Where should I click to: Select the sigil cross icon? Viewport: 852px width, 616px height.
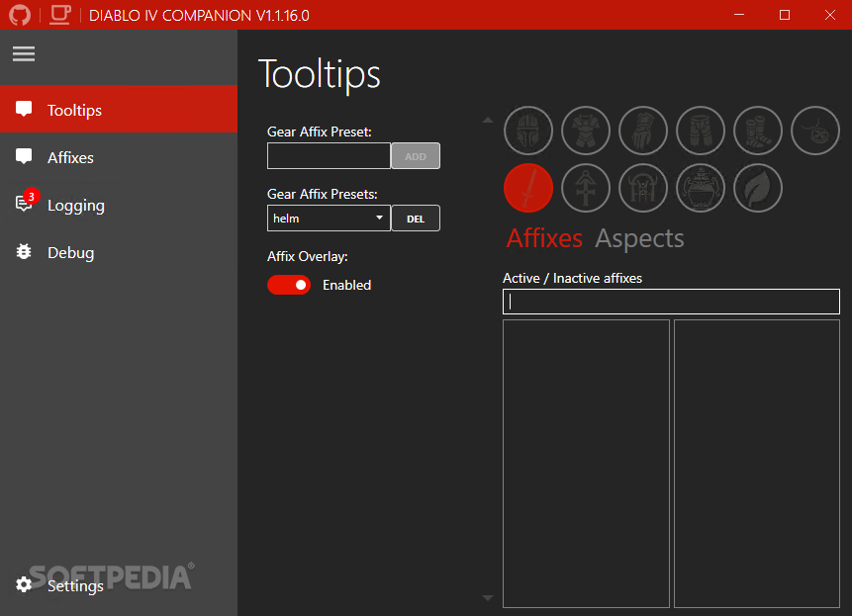586,188
